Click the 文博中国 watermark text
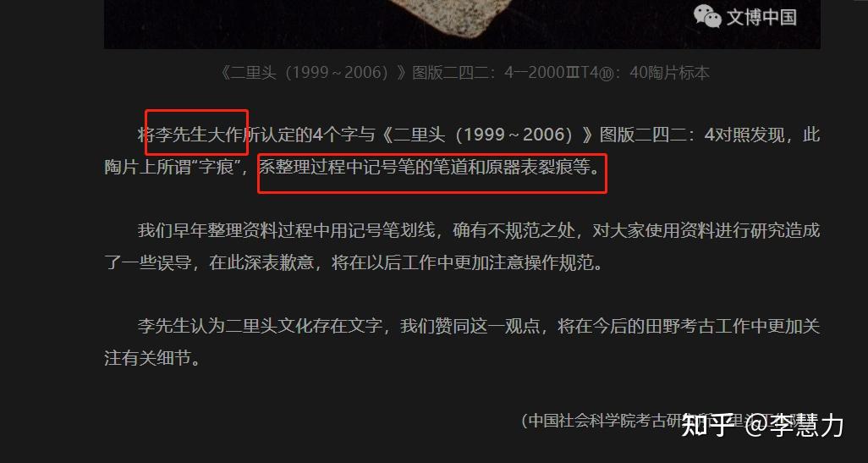Viewport: 868px width, 463px height. pyautogui.click(x=761, y=17)
